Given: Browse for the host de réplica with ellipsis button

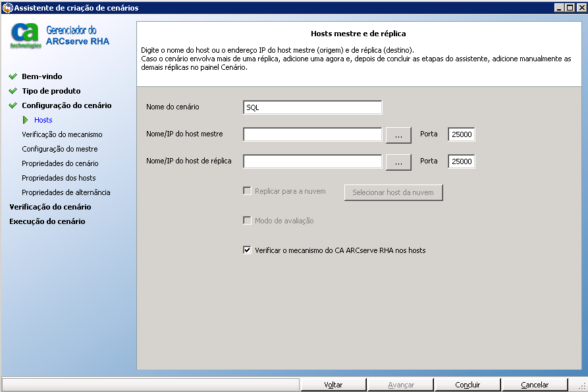Looking at the screenshot, I should 398,162.
